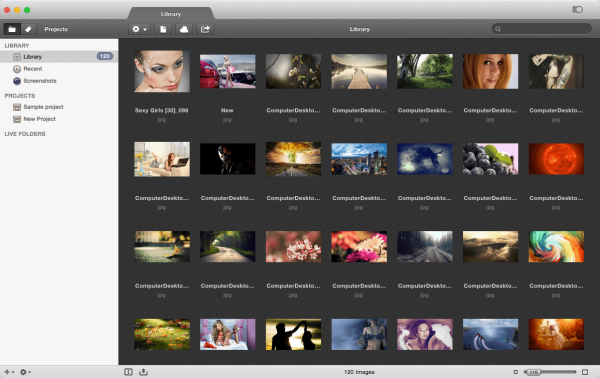The height and width of the screenshot is (378, 600).
Task: Open the plus add dropdown at bottom left
Action: 9,372
